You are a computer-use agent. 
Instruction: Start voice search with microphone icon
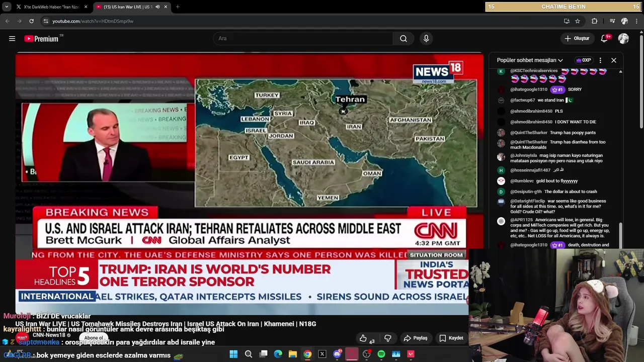(x=426, y=39)
